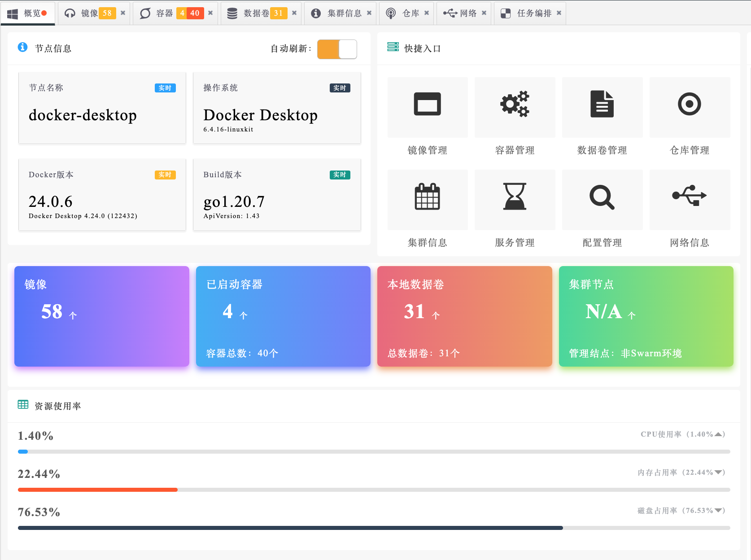Image resolution: width=751 pixels, height=560 pixels.
Task: Close the 镜像 tab
Action: tap(123, 13)
